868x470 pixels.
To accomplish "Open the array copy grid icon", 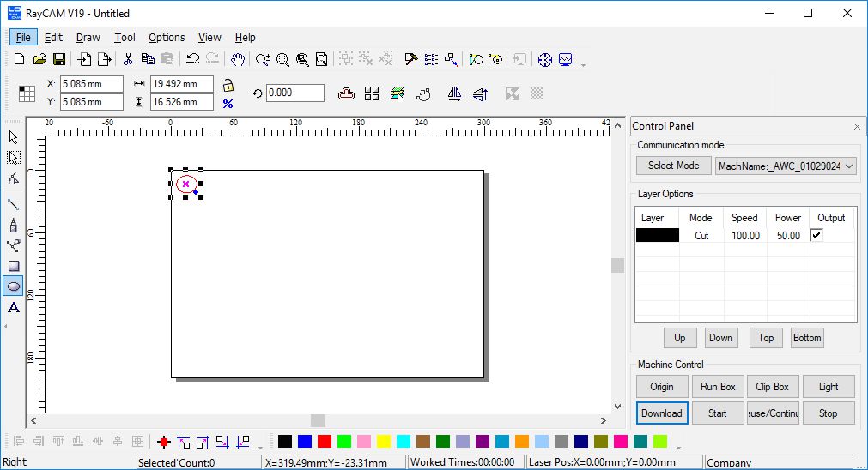I will (372, 93).
